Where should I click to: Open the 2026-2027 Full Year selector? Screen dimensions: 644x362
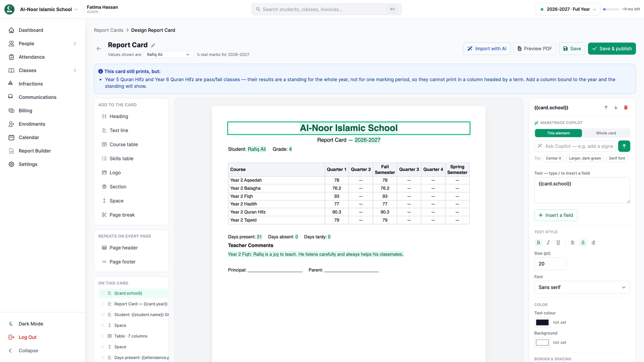(x=568, y=9)
